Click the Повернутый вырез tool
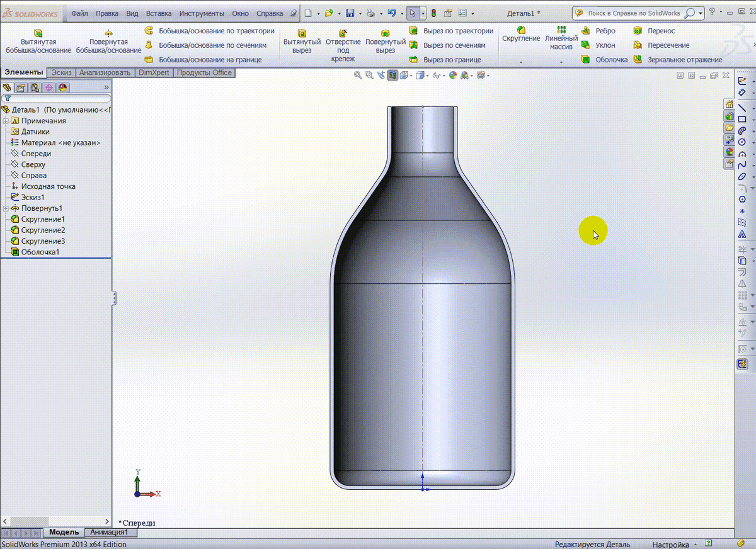This screenshot has height=549, width=756. 385,41
